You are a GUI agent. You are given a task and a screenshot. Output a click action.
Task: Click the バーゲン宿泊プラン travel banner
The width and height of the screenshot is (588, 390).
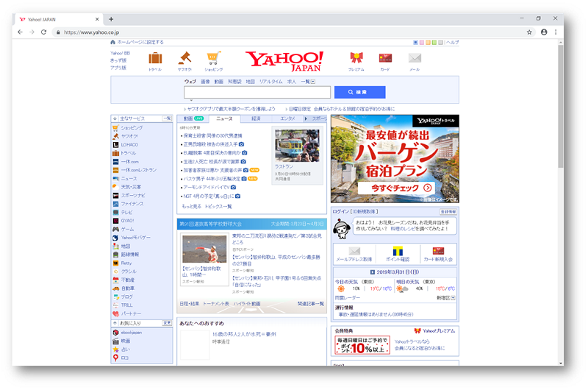[x=395, y=159]
